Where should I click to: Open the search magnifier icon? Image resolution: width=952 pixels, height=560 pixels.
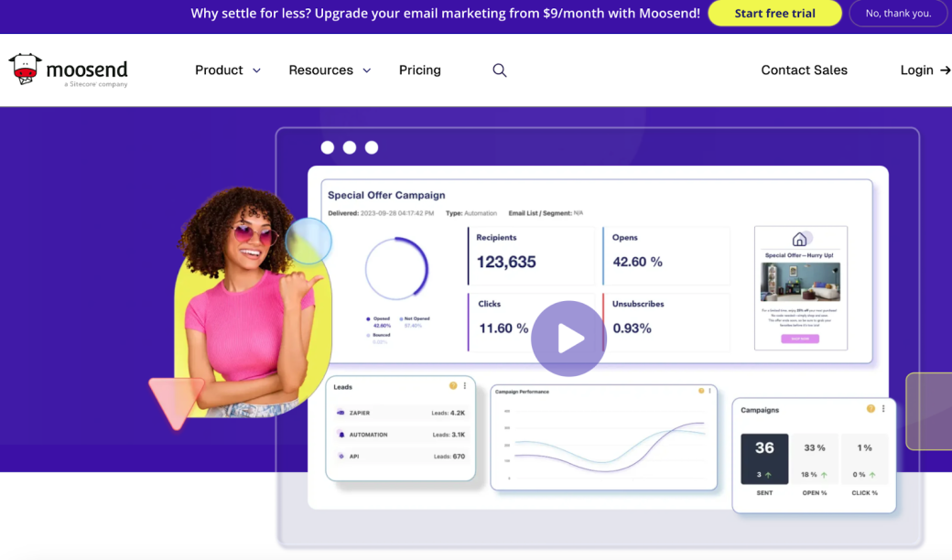(x=499, y=70)
